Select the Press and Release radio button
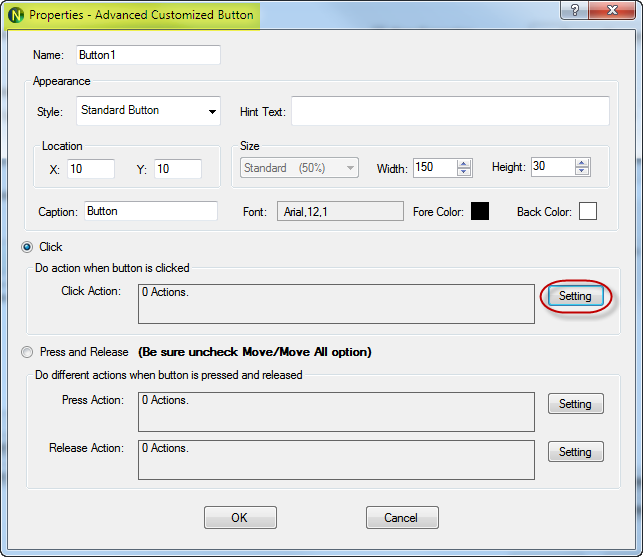Viewport: 643px width, 557px height. point(27,352)
